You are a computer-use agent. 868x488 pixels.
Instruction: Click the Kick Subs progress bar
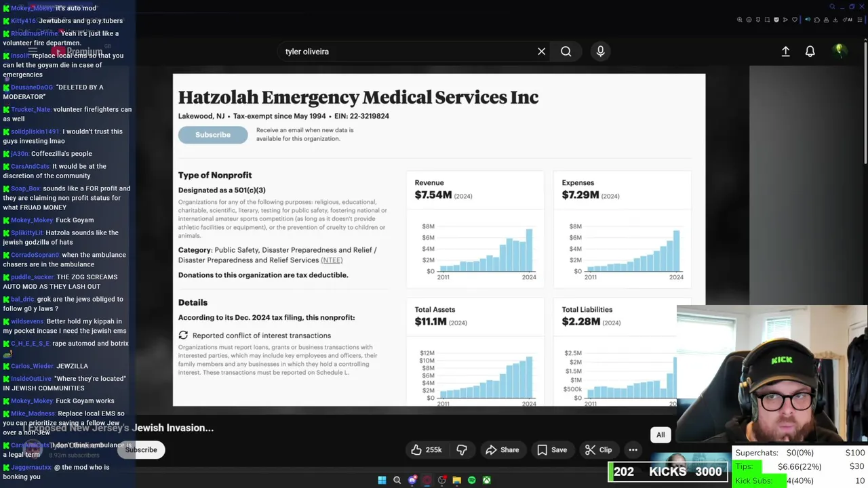[800, 481]
